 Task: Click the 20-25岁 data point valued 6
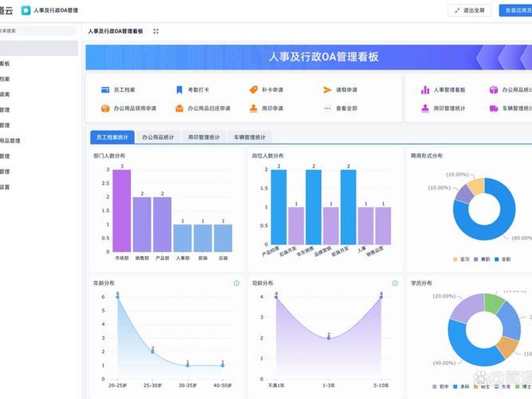(x=118, y=297)
